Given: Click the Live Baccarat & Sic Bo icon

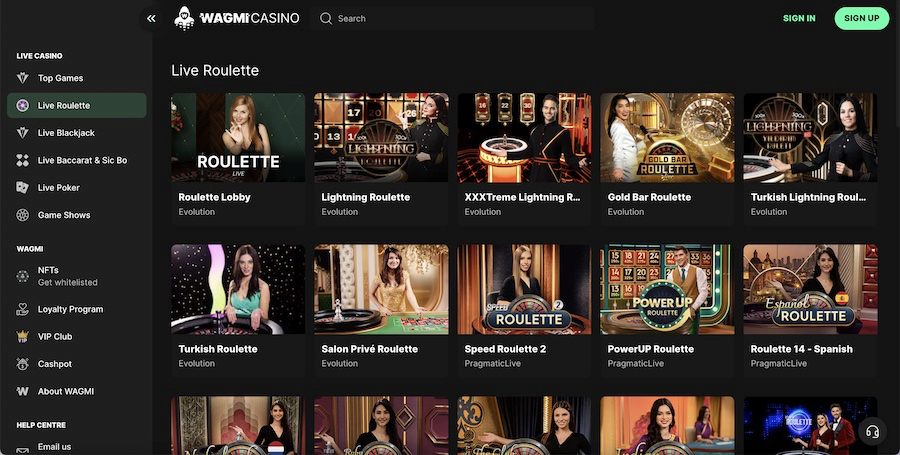Looking at the screenshot, I should (22, 160).
